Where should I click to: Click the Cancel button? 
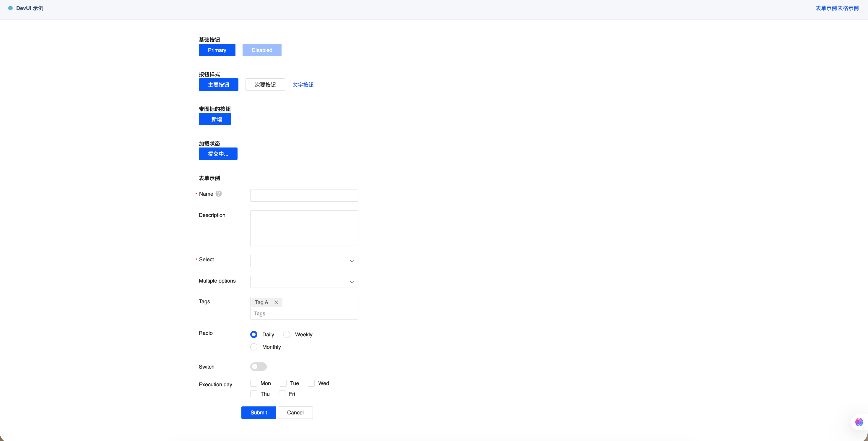pos(295,413)
